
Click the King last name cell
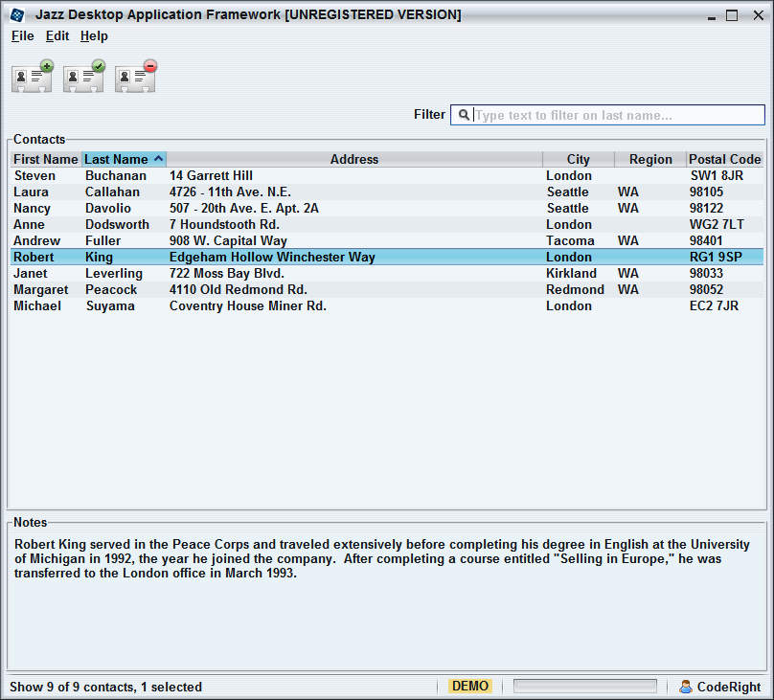coord(99,257)
